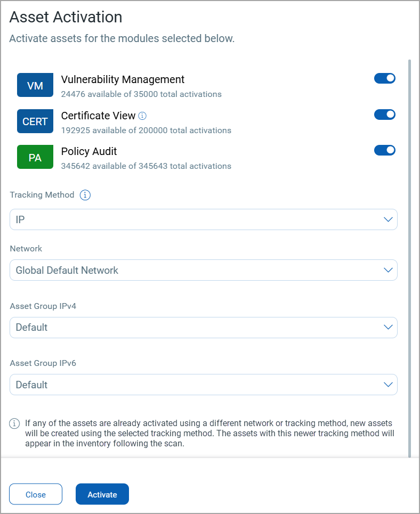
Task: Open the Asset Group IPv4 dropdown
Action: (204, 328)
